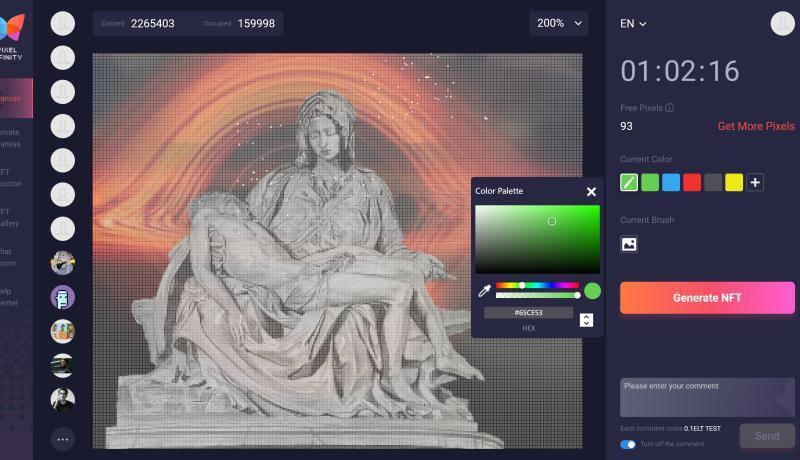The image size is (800, 460).
Task: Click the Occupied count 159998
Action: coord(256,23)
